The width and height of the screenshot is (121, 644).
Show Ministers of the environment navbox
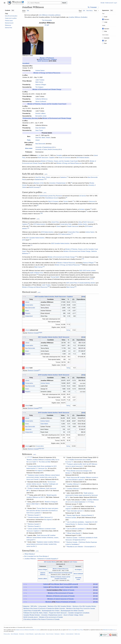click(x=95, y=593)
